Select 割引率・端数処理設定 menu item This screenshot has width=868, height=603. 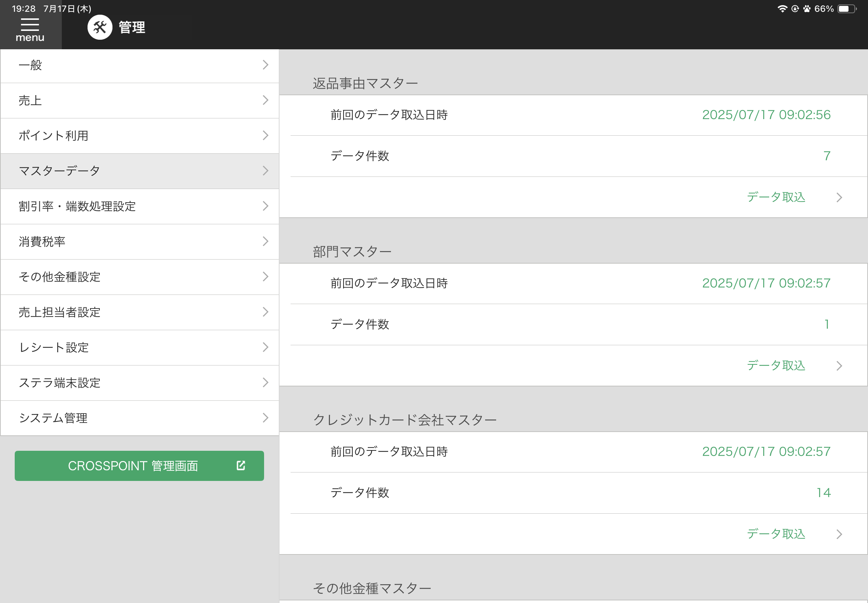point(140,206)
